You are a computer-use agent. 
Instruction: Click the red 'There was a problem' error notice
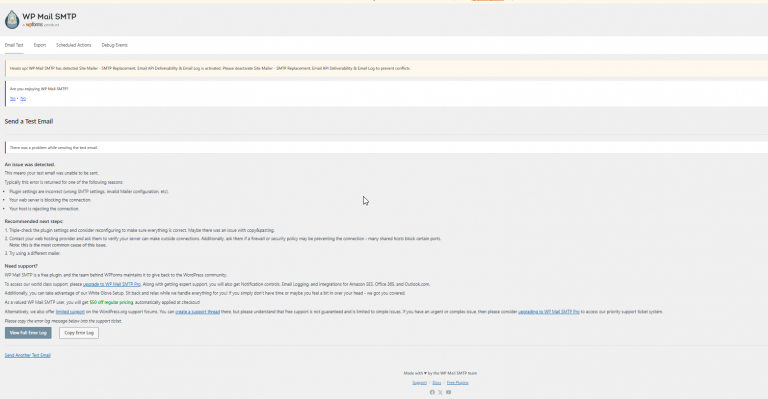click(x=386, y=147)
